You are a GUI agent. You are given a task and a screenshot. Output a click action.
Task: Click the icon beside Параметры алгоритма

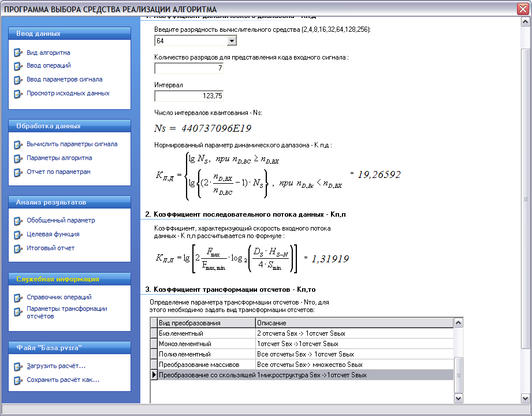click(18, 158)
